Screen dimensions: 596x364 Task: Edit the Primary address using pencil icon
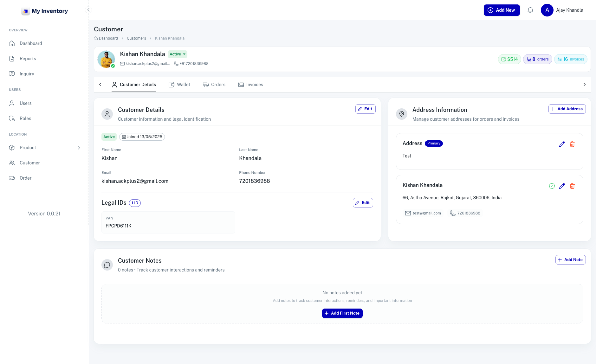(x=562, y=144)
